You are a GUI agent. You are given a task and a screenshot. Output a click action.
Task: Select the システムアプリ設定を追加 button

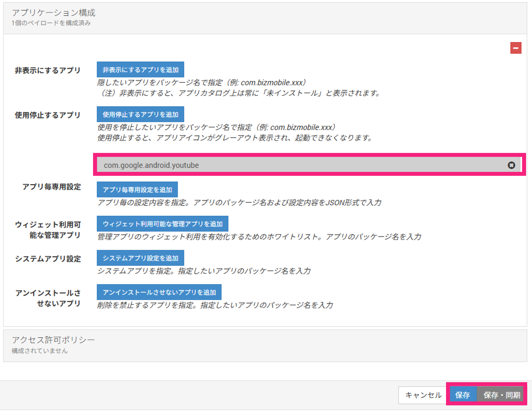tap(140, 258)
